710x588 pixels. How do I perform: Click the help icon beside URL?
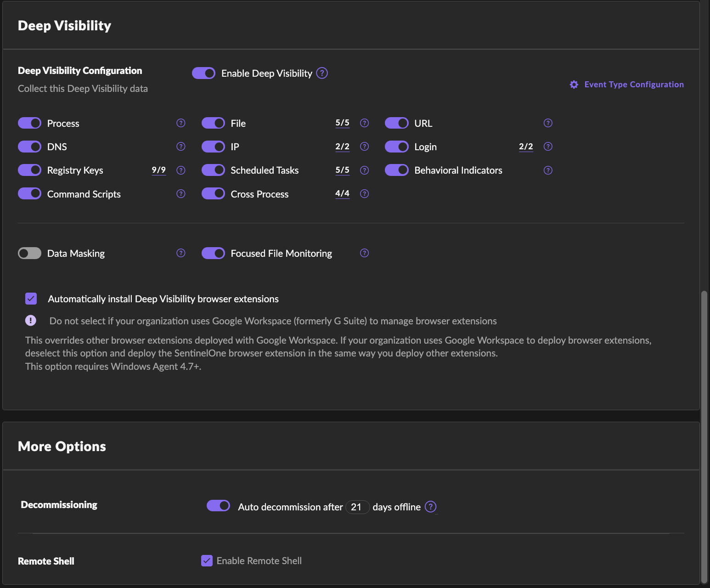(x=548, y=123)
